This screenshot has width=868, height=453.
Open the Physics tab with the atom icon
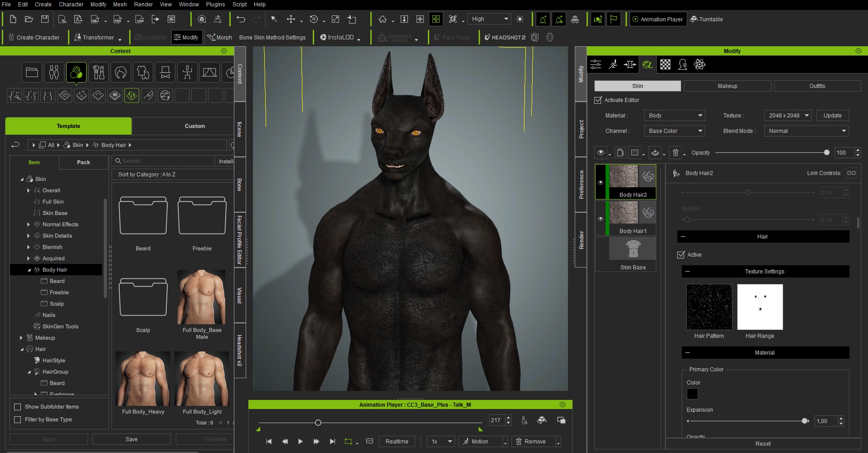pos(699,64)
